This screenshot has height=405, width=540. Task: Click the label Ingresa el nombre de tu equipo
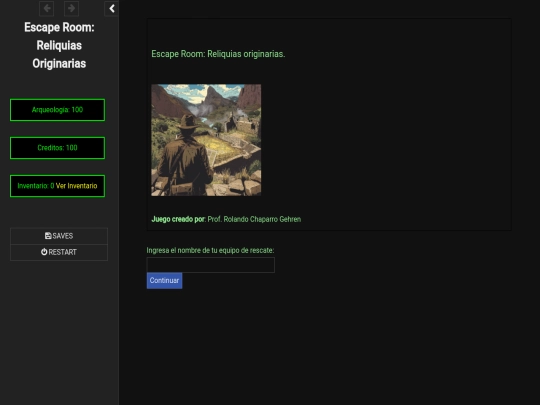coord(210,250)
